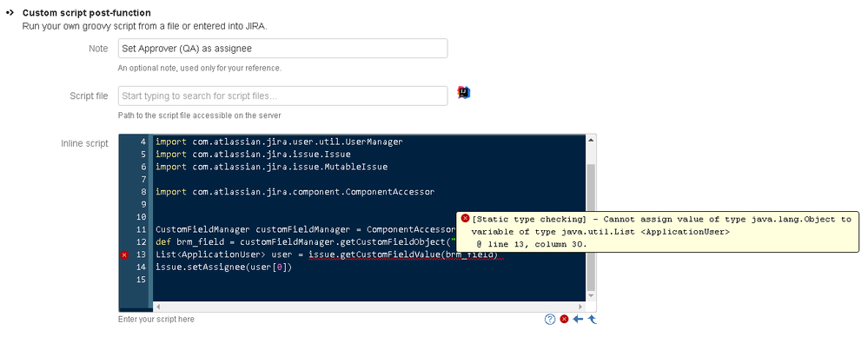The image size is (868, 363).
Task: Click the line number 15 in gutter
Action: pyautogui.click(x=141, y=280)
